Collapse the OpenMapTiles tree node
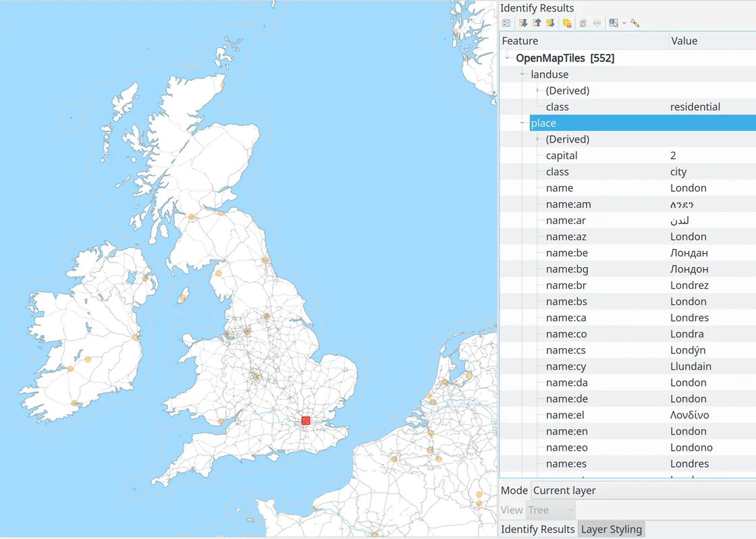This screenshot has height=539, width=756. click(x=507, y=58)
